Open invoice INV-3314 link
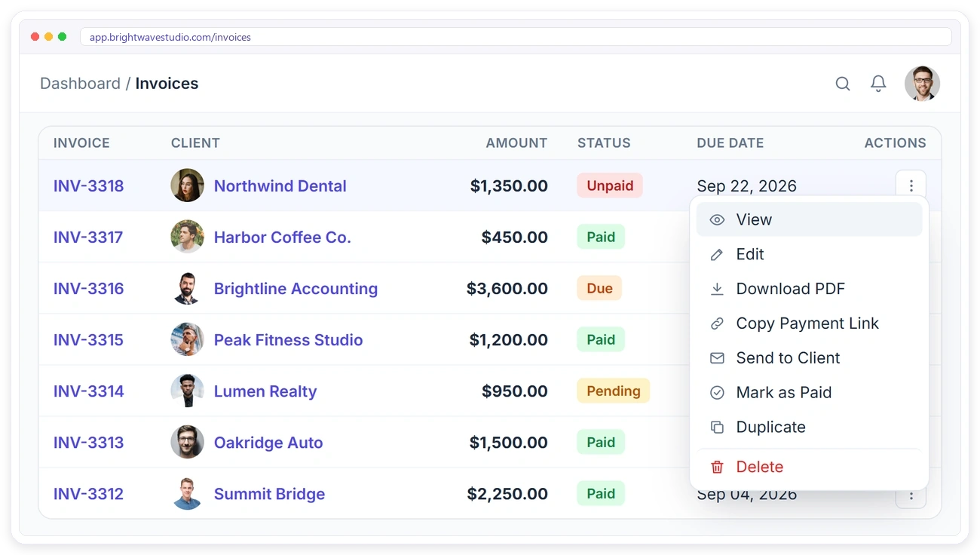 88,391
